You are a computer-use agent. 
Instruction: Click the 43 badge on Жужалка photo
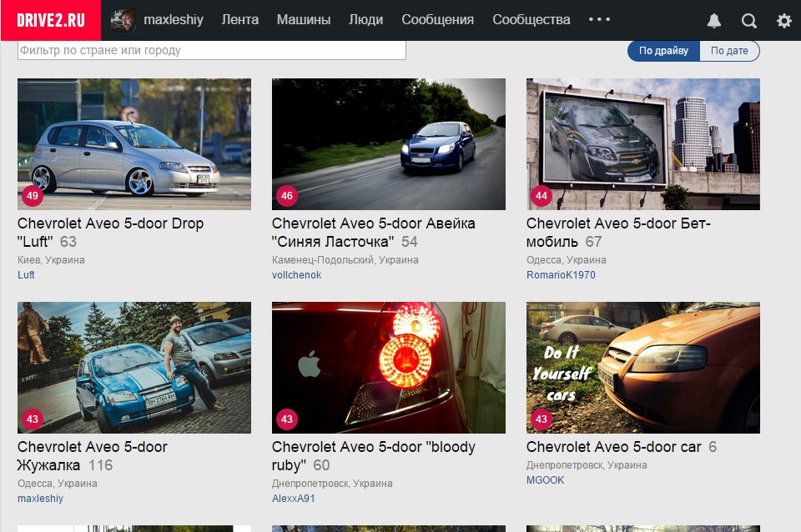coord(33,419)
